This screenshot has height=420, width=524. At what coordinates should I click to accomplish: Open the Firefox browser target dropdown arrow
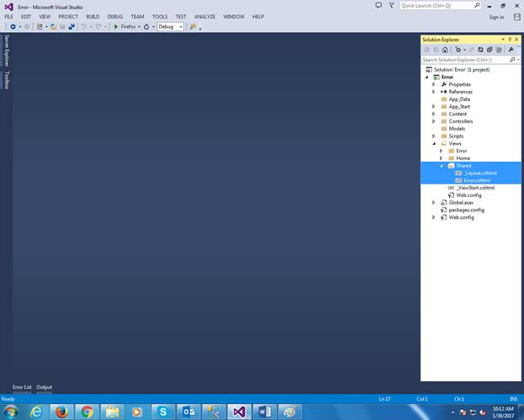pyautogui.click(x=139, y=27)
